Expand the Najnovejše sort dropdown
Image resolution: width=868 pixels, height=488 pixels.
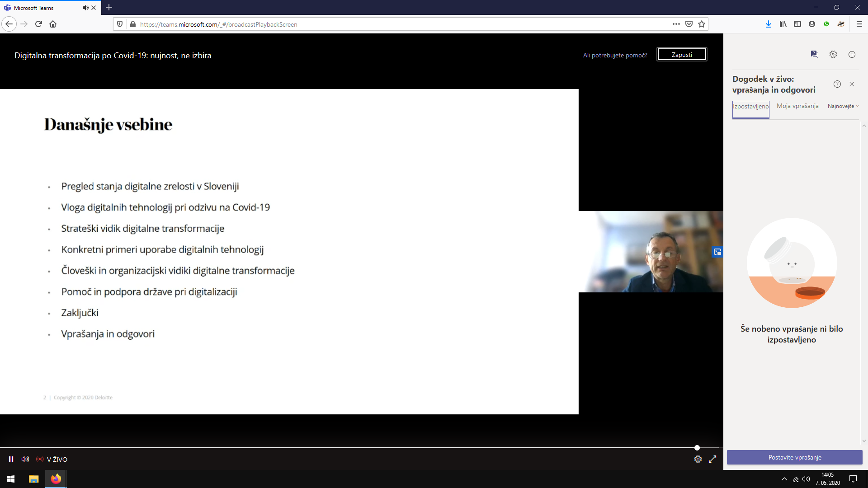(x=843, y=106)
